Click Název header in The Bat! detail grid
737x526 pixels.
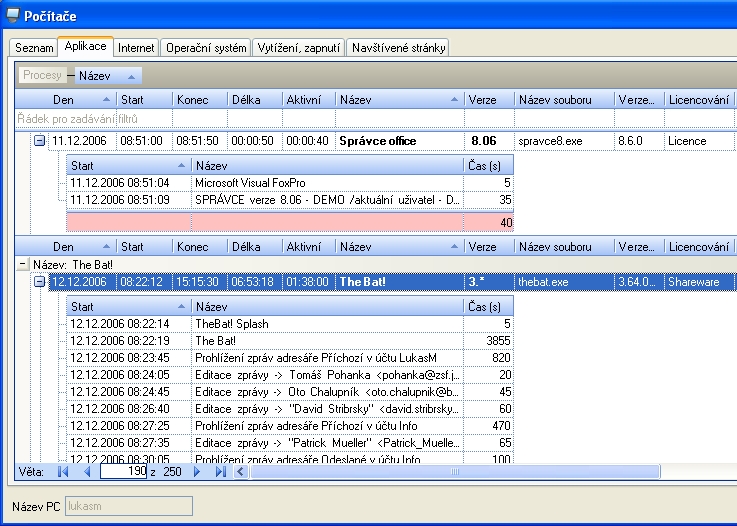(327, 306)
